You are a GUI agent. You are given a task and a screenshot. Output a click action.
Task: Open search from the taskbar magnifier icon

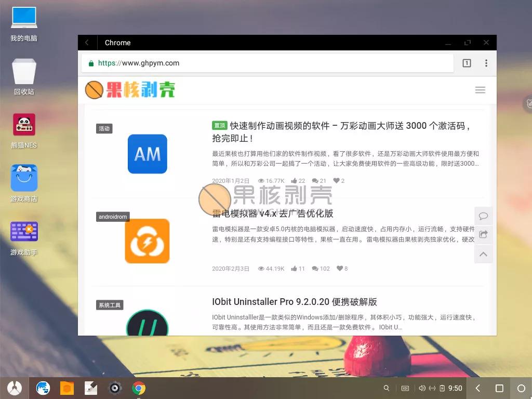tap(387, 388)
